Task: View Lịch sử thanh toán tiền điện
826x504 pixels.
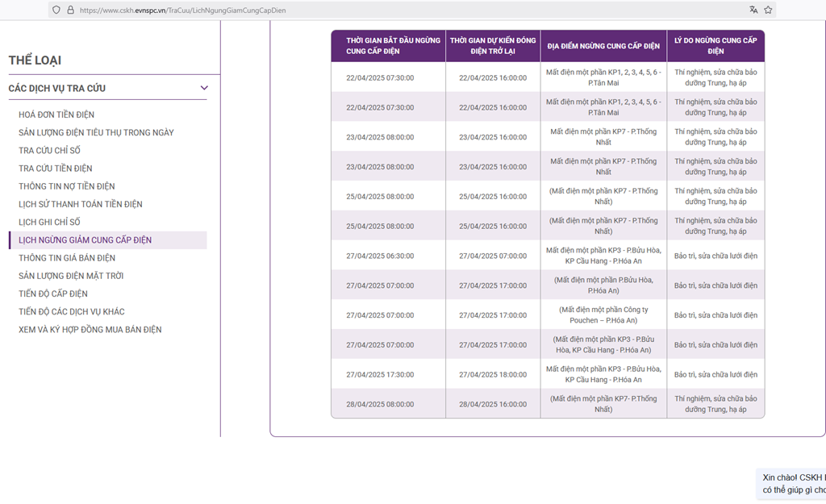Action: pyautogui.click(x=80, y=204)
